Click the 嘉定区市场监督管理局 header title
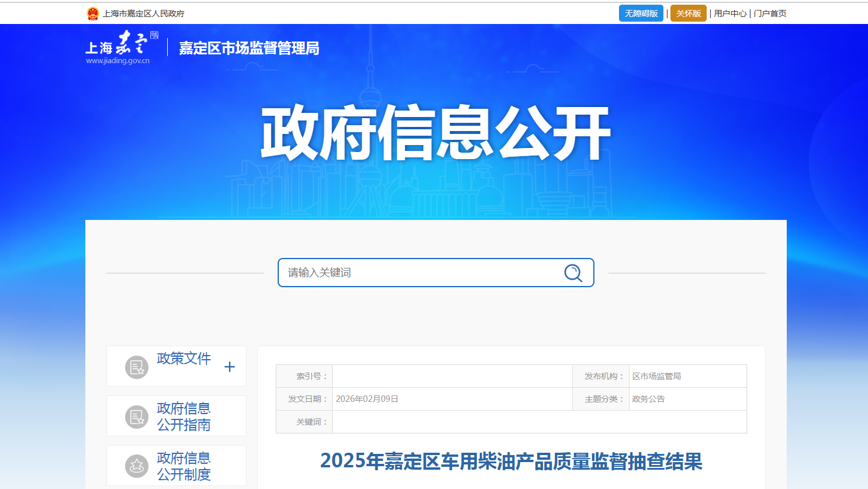The image size is (868, 489). [x=249, y=48]
